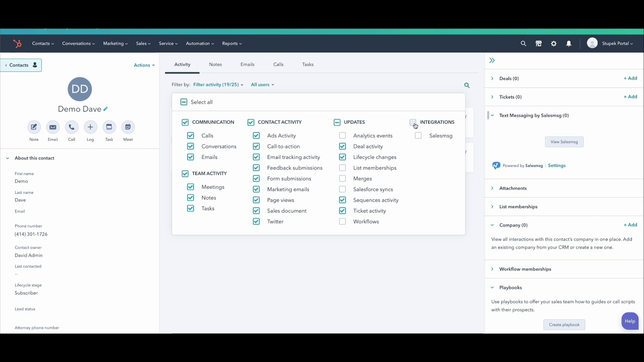Open the Contacts navigation menu
The height and width of the screenshot is (362, 644).
pos(43,44)
